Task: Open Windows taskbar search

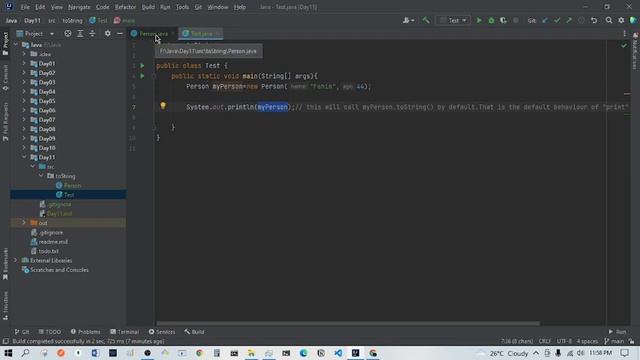Action: pyautogui.click(x=26, y=353)
